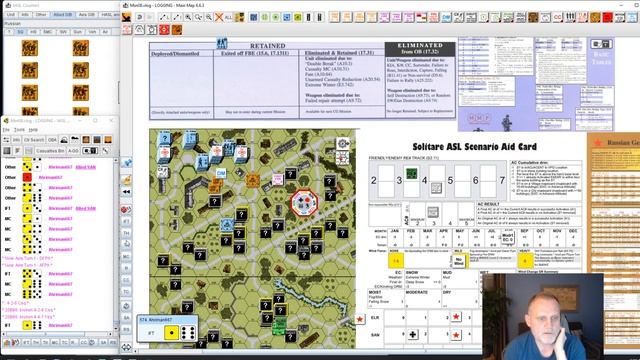Click SA button in vertical side toolbar
This screenshot has width=640, height=360.
127,318
